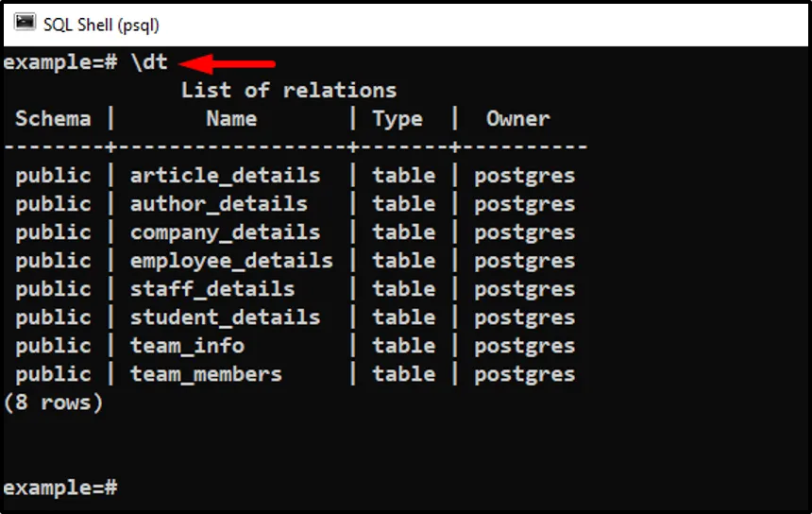Click the List of relations heading
The height and width of the screenshot is (514, 812).
click(x=288, y=91)
